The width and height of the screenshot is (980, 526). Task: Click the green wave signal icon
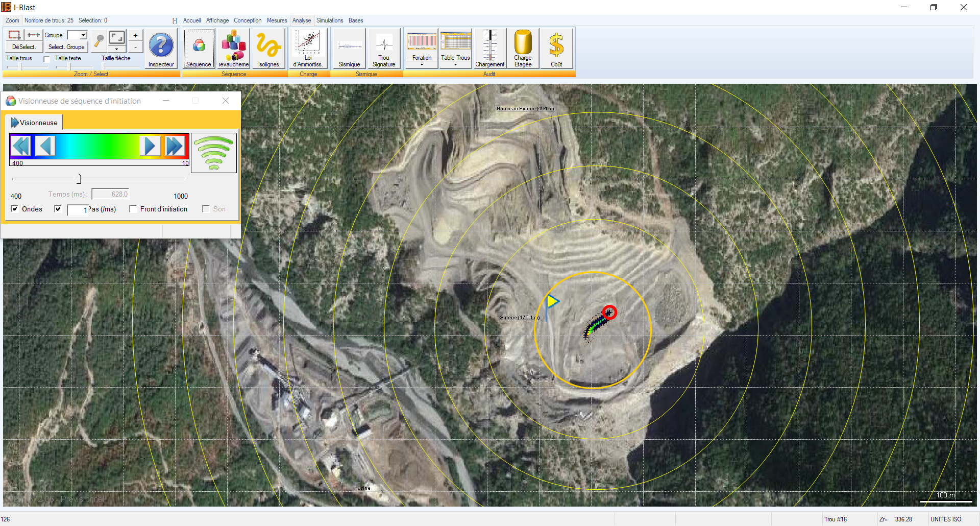tap(214, 153)
